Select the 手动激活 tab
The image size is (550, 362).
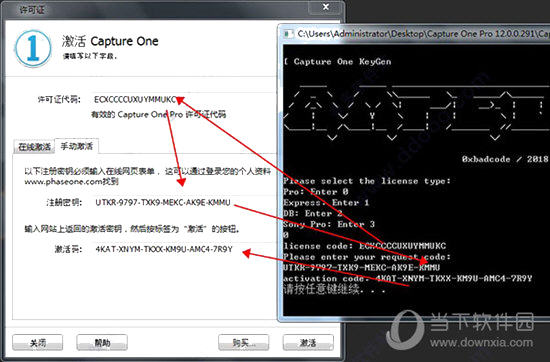pos(77,146)
